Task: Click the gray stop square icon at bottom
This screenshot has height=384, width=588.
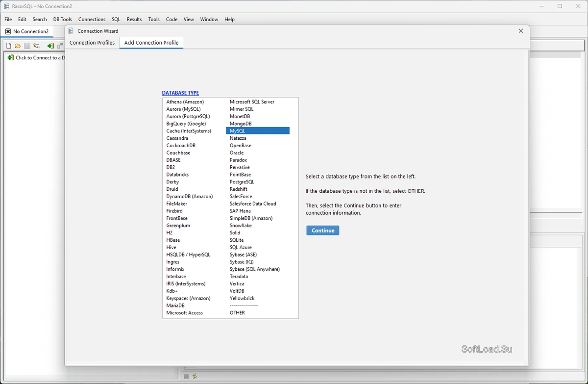Action: (186, 376)
